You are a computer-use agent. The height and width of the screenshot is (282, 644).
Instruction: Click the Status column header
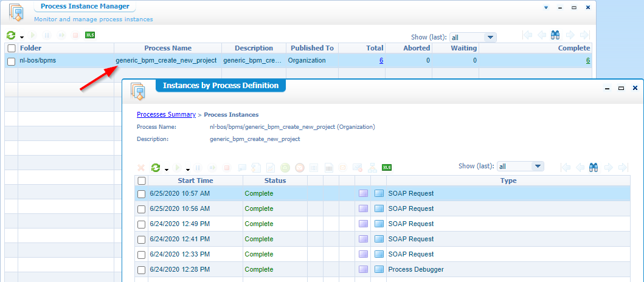click(x=275, y=181)
